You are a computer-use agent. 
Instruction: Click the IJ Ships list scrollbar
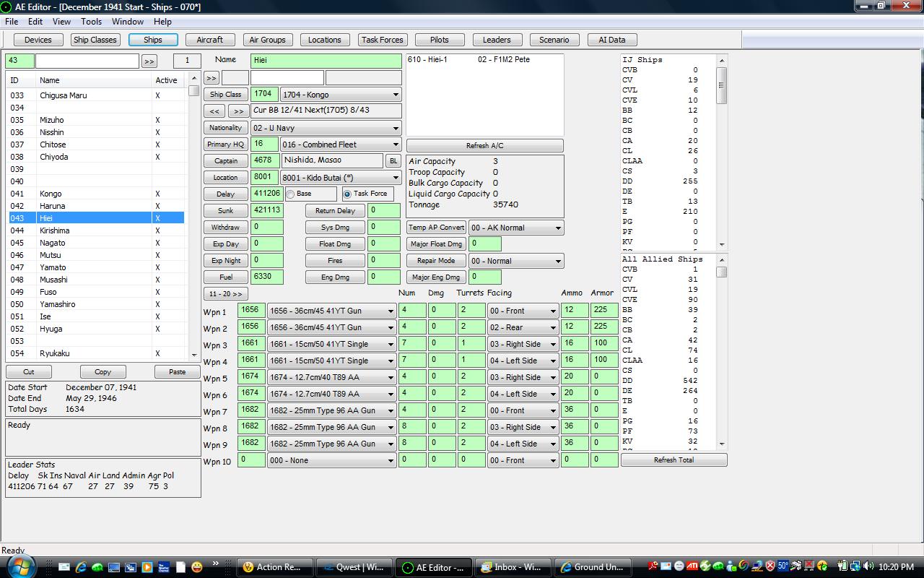coord(722,152)
